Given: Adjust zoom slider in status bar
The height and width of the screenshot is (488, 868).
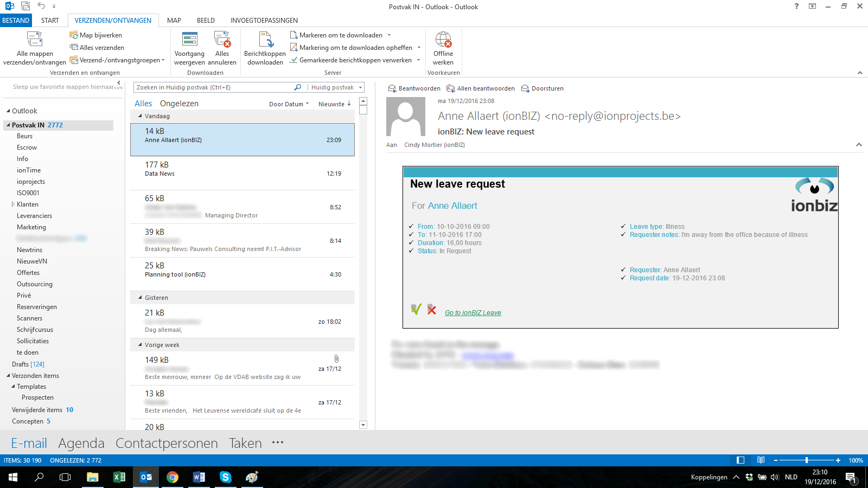Looking at the screenshot, I should point(807,460).
